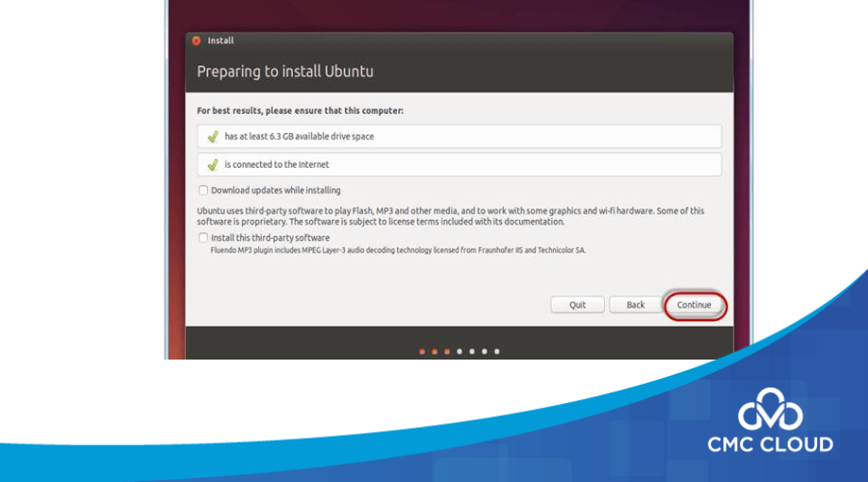Quit the Ubuntu installer
The image size is (868, 482).
click(577, 305)
